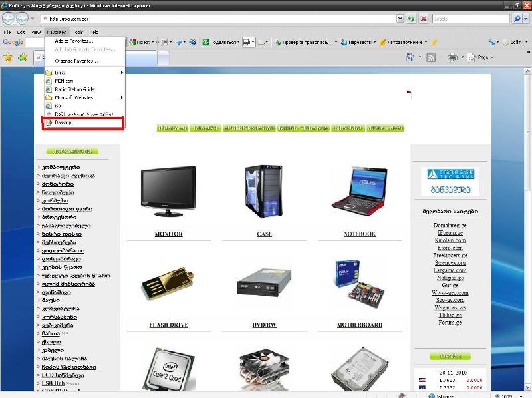Click the green Refresh page icon

point(411,19)
